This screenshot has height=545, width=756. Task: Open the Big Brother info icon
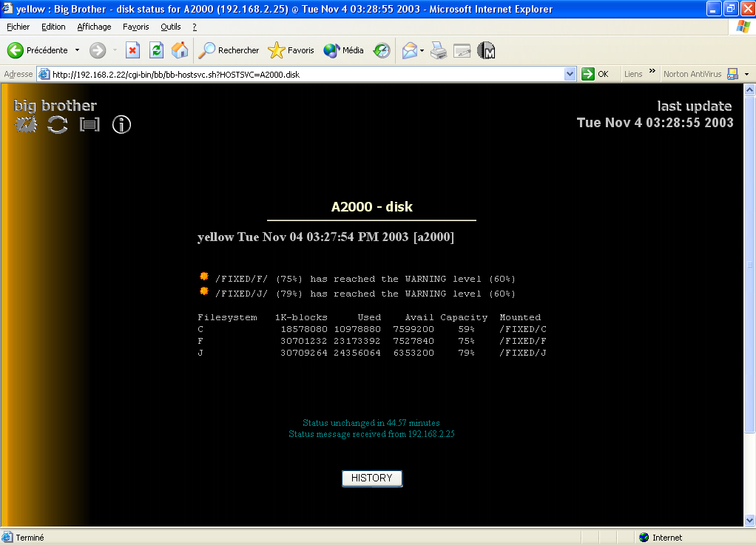tap(121, 124)
